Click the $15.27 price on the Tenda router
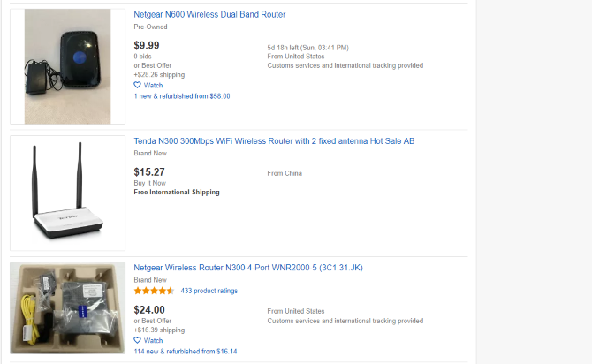 149,172
